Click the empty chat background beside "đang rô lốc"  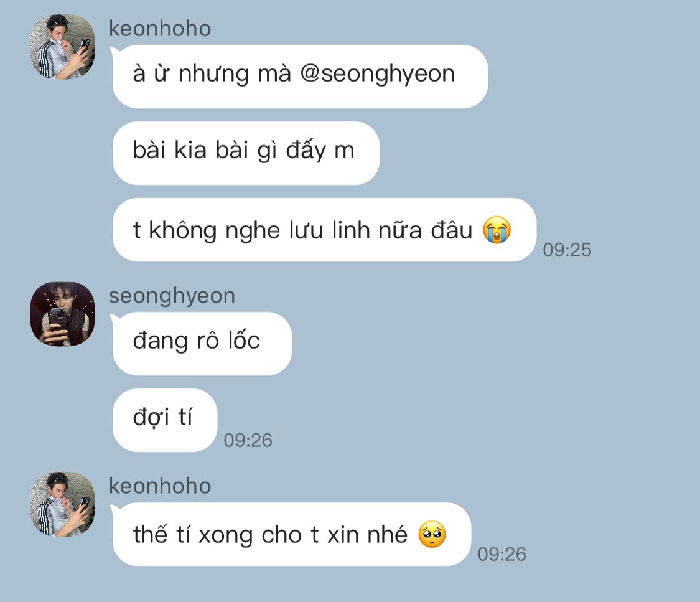(491, 344)
